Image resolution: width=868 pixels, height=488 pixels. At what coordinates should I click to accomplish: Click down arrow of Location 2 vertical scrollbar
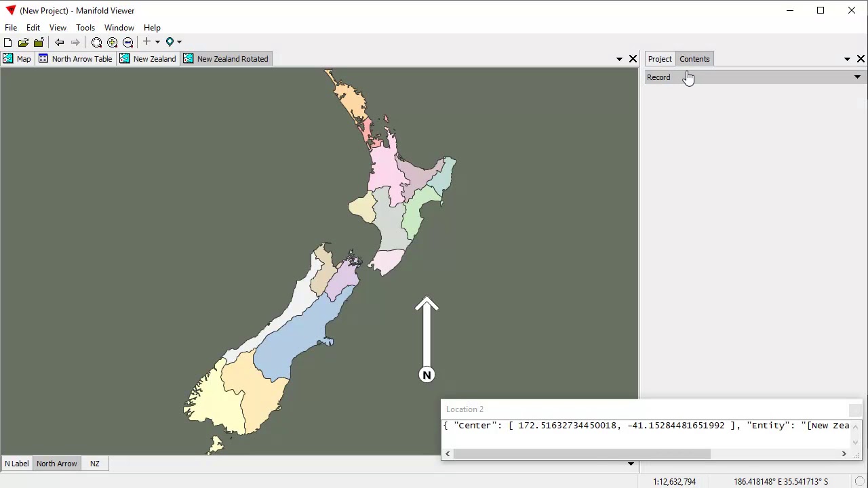(x=855, y=442)
